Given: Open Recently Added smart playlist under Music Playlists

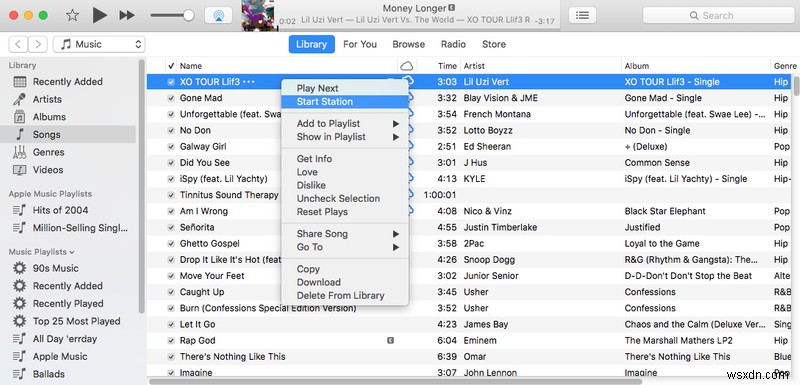Looking at the screenshot, I should pos(67,286).
